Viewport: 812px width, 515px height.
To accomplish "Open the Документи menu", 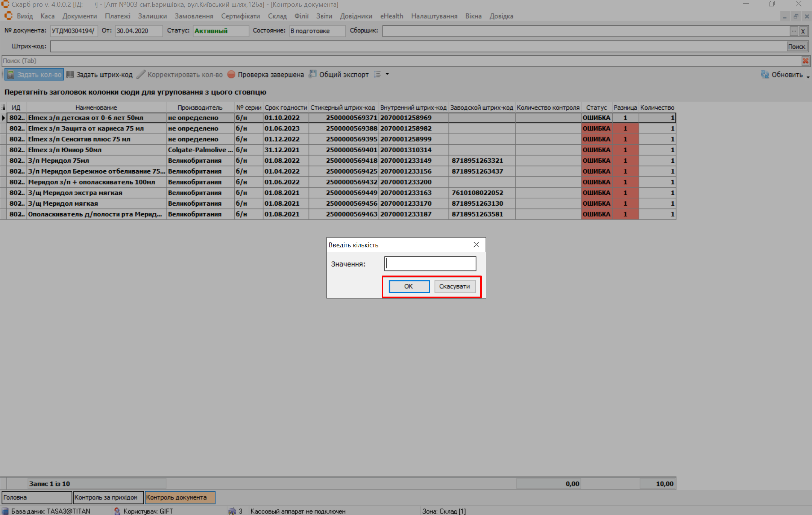I will point(79,16).
